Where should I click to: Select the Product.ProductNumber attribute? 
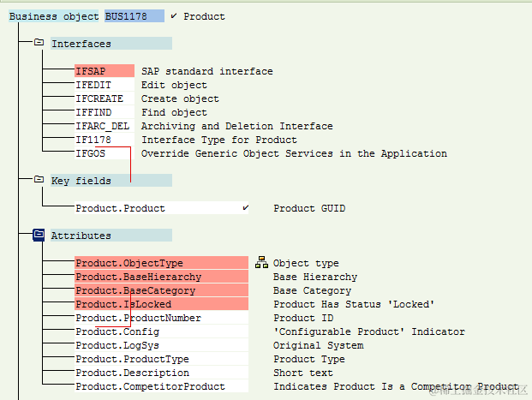tap(162, 318)
